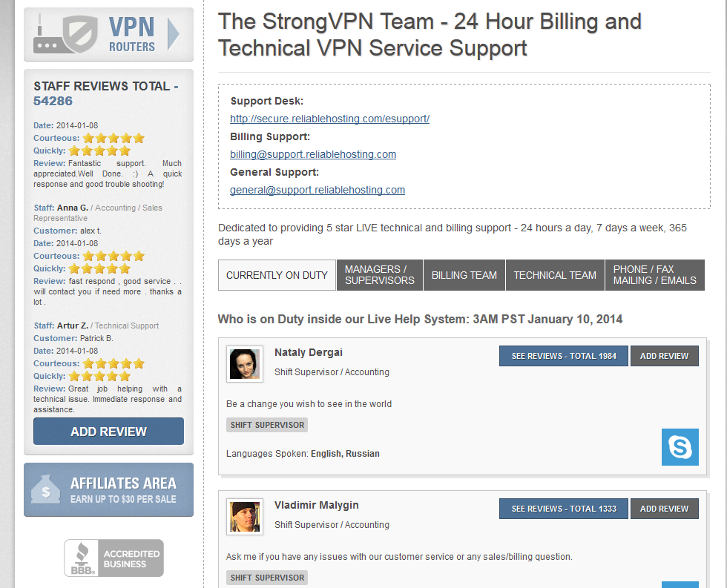The height and width of the screenshot is (588, 727).
Task: Click Quickly star rating of Great job review
Action: click(x=99, y=376)
